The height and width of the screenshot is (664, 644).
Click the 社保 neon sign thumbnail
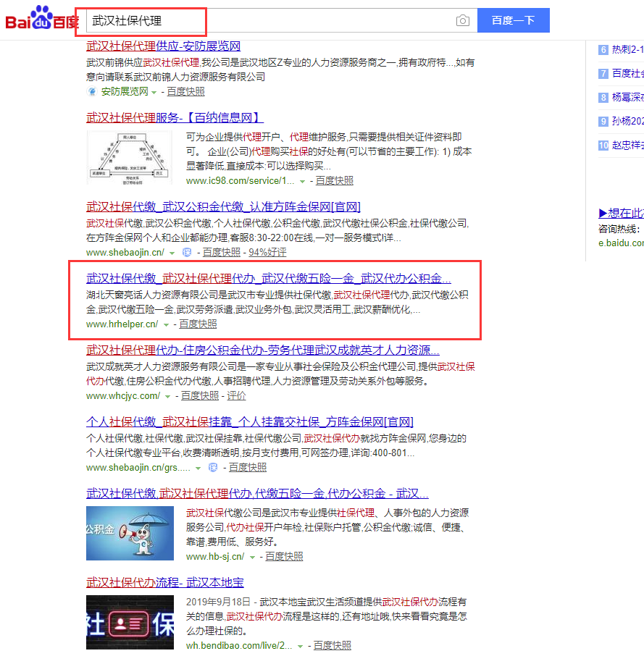tap(130, 622)
